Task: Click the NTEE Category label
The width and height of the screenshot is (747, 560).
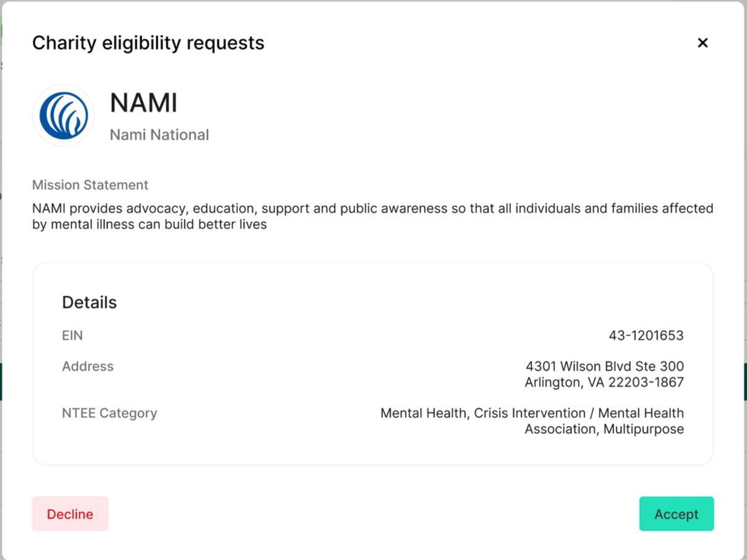Action: [109, 413]
